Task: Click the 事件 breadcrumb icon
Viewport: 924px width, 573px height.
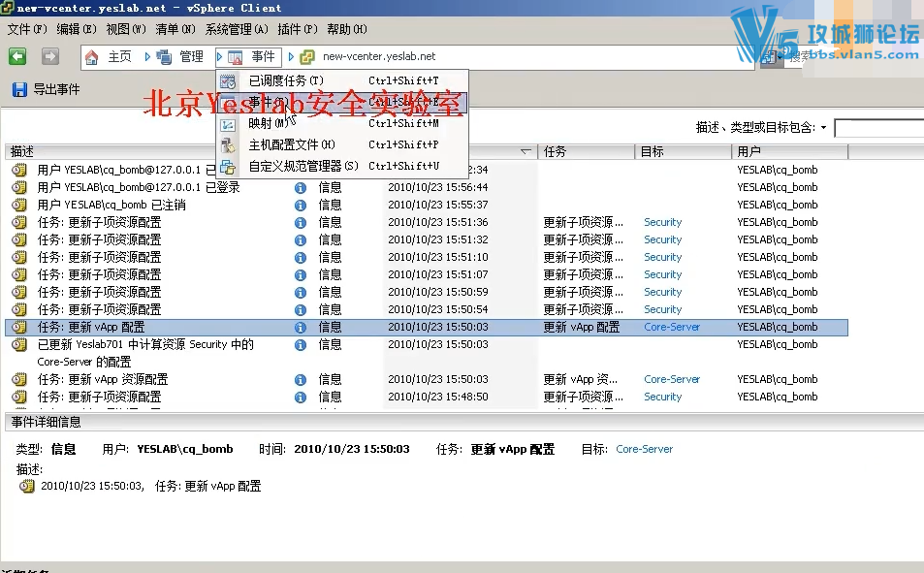Action: click(x=236, y=57)
